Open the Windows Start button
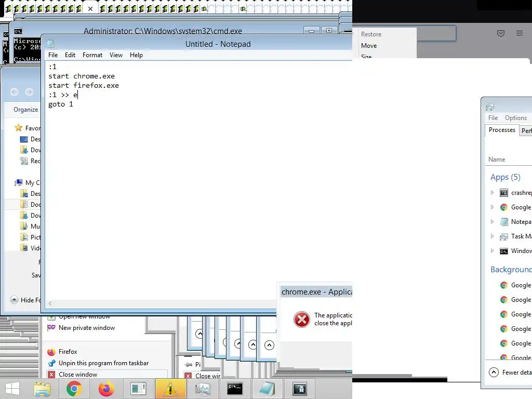Image resolution: width=532 pixels, height=399 pixels. pos(12,389)
